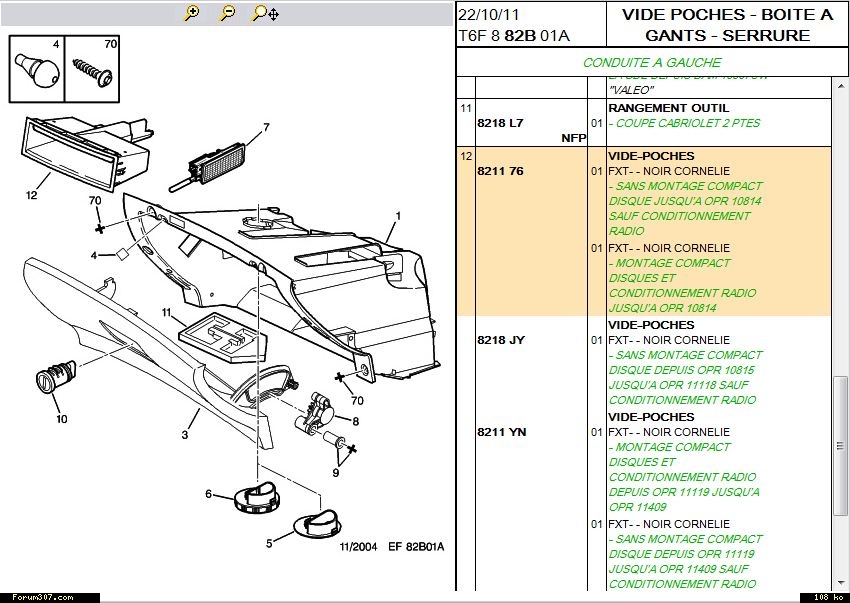Select the zoom and pan tool icon

tap(265, 13)
